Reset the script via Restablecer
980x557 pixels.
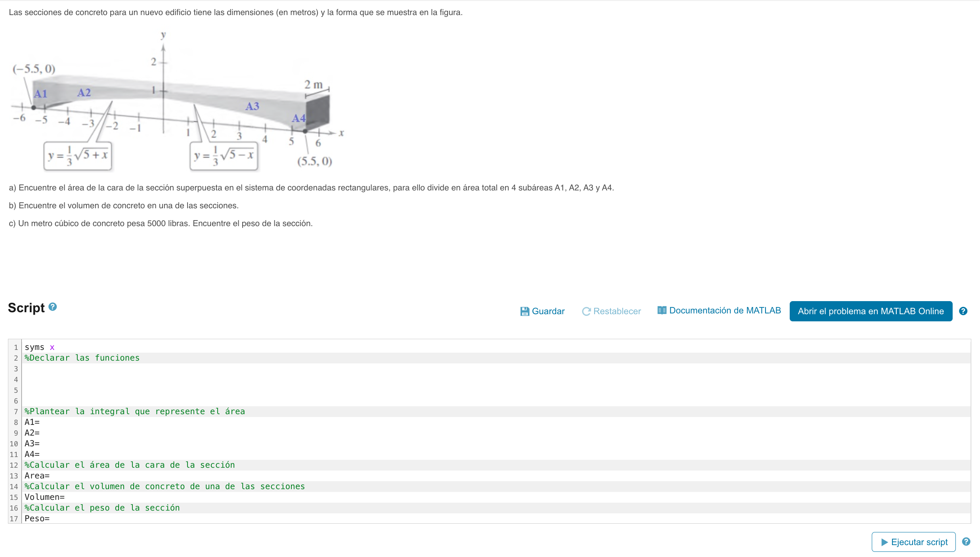tap(611, 311)
